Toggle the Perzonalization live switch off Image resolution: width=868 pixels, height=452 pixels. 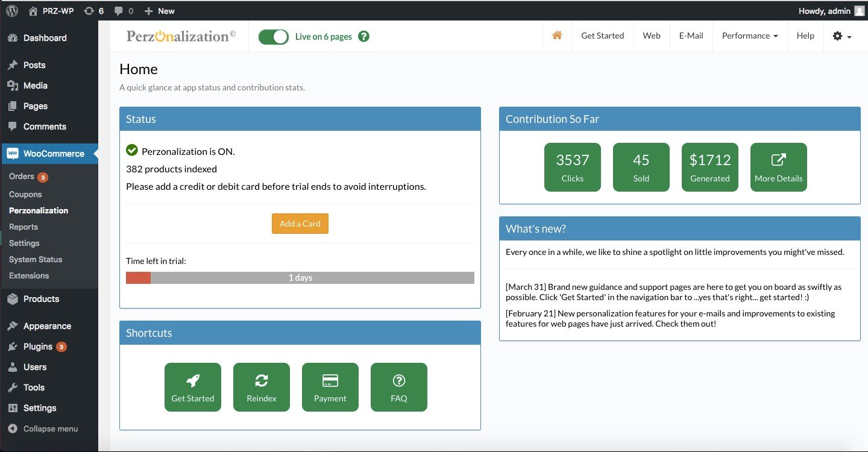pos(274,37)
